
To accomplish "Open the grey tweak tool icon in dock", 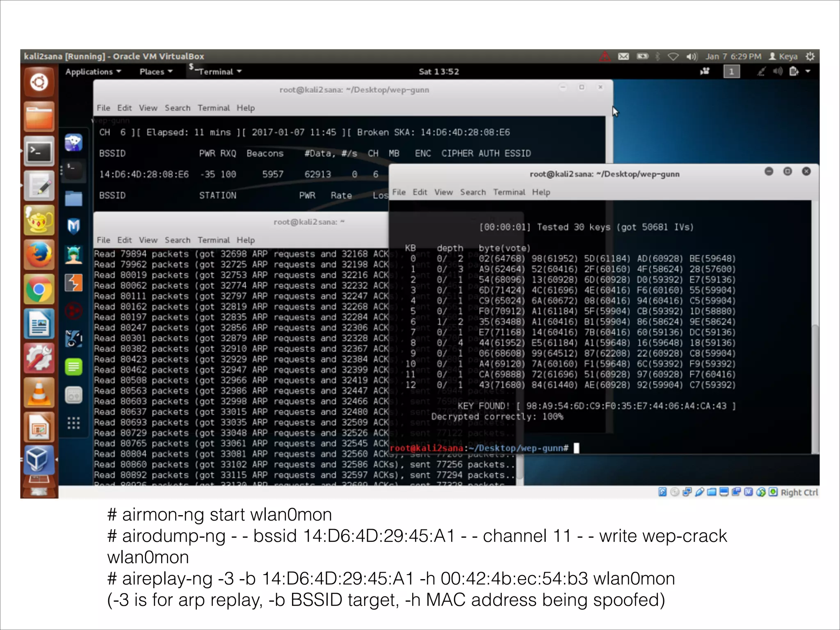I will (x=73, y=395).
